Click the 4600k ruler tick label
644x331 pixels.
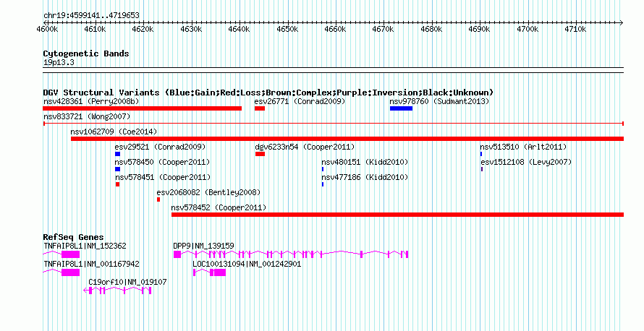(47, 30)
